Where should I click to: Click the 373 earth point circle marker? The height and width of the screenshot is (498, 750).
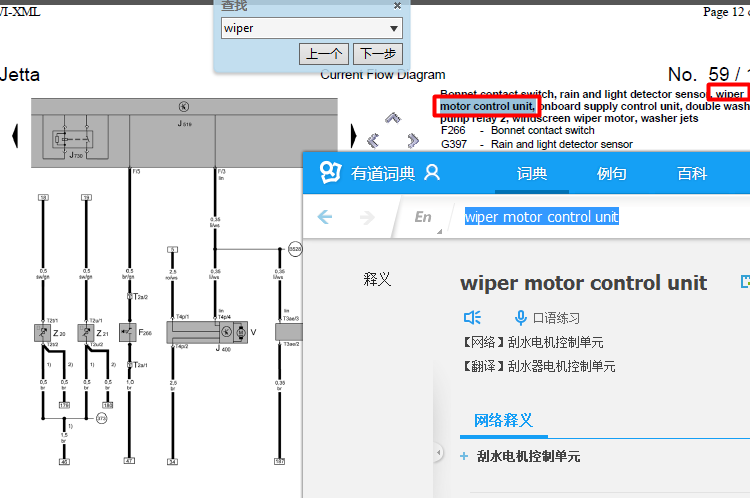pyautogui.click(x=102, y=419)
